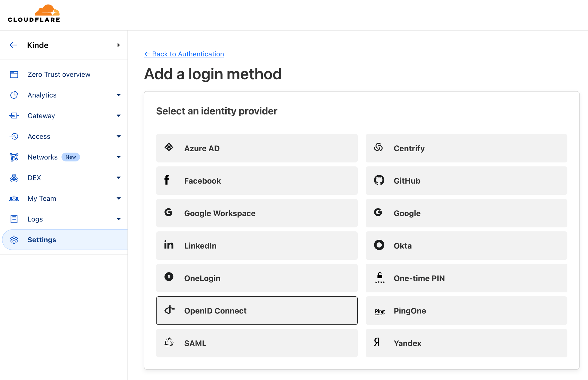Viewport: 588px width, 380px height.
Task: Expand the Analytics menu chevron
Action: [x=118, y=95]
